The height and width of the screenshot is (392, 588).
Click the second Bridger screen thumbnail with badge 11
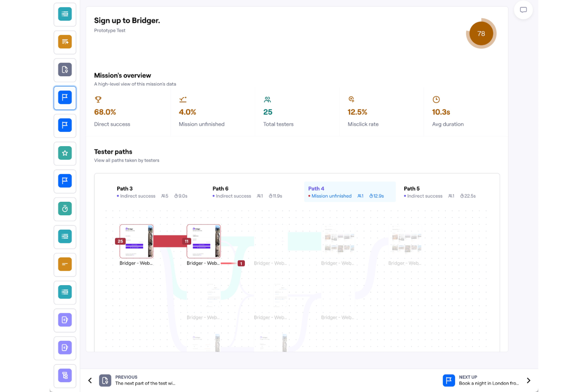click(204, 241)
